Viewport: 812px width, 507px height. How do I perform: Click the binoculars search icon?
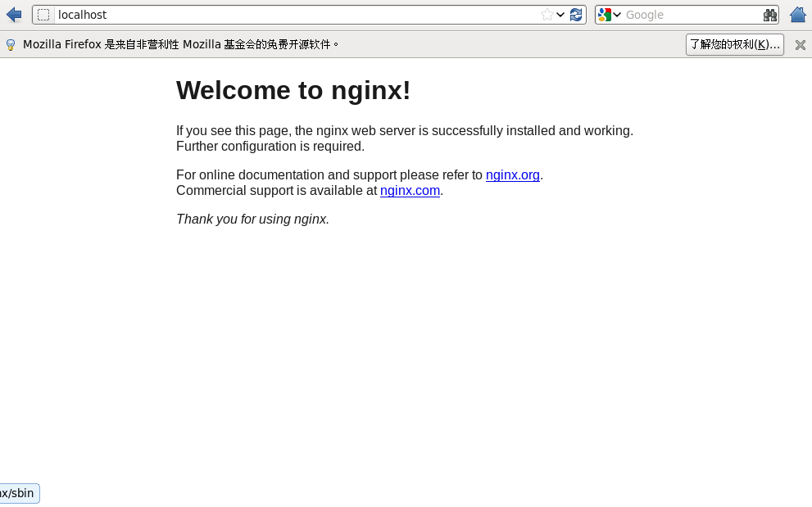click(x=770, y=15)
